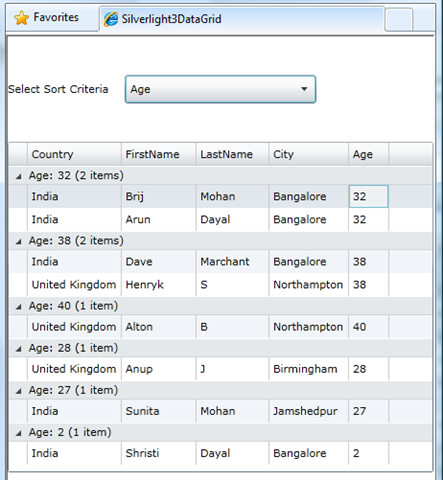Click Northampton city in Henryk's row

coord(309,285)
